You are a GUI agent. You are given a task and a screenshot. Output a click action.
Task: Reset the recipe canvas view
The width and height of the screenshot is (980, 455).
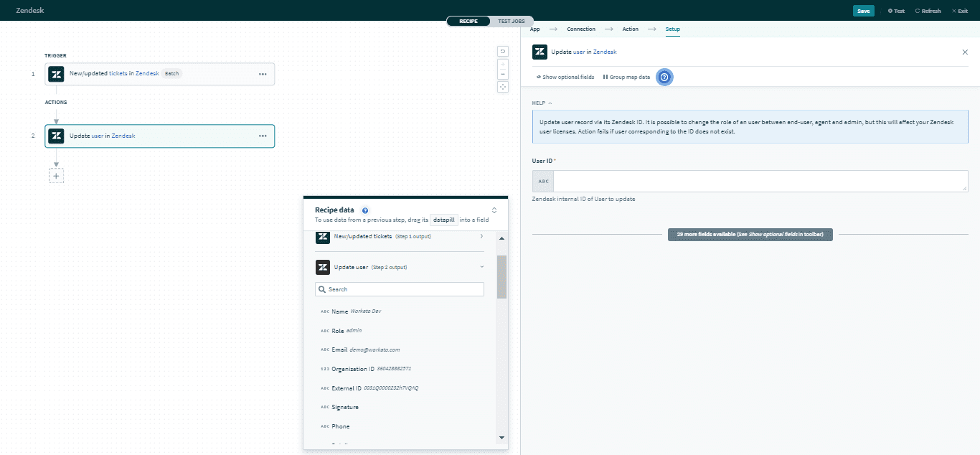pyautogui.click(x=503, y=51)
